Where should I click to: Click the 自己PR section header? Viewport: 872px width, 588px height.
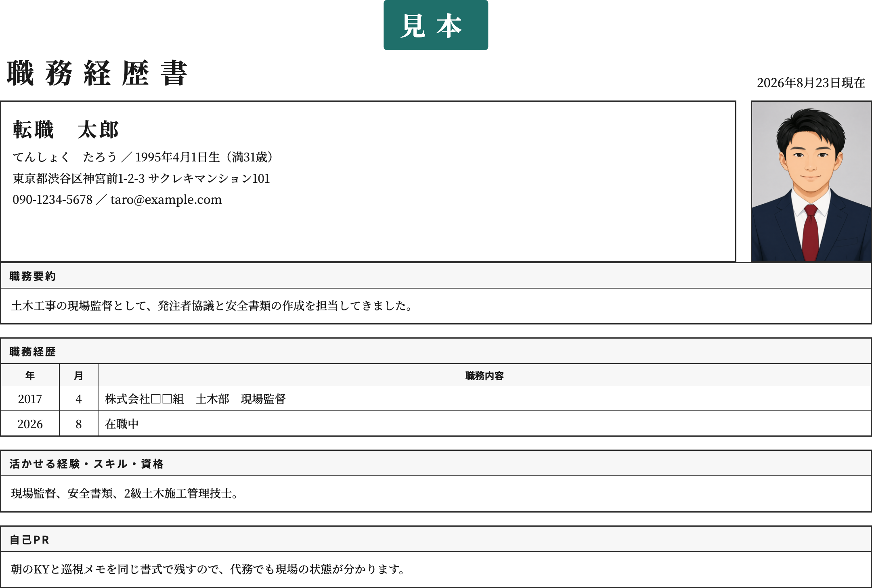[x=436, y=540]
